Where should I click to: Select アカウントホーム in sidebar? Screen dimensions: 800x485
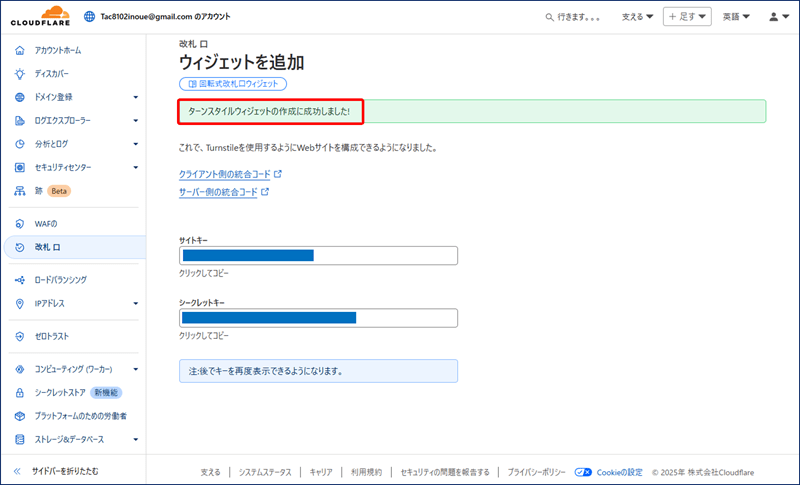tap(58, 50)
